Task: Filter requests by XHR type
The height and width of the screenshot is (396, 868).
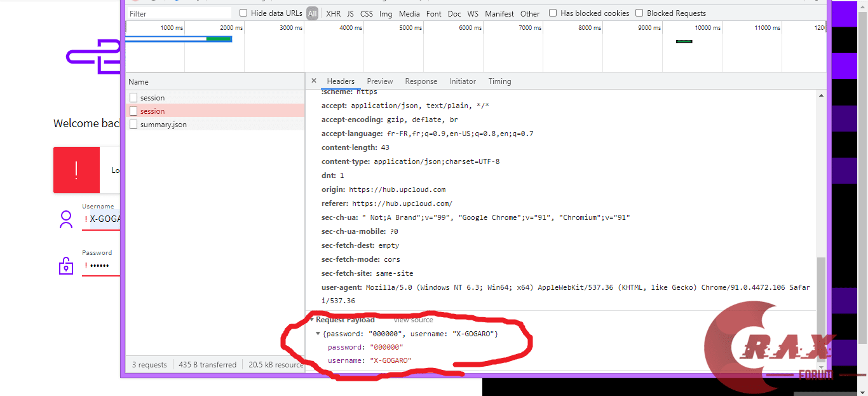Action: (333, 13)
